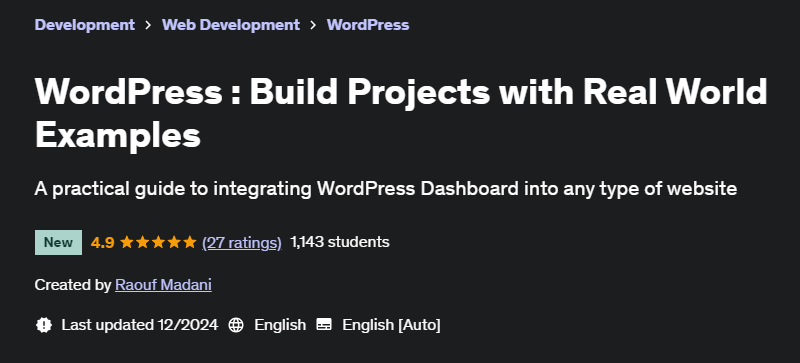Click the course title heading
The image size is (800, 363).
[401, 113]
